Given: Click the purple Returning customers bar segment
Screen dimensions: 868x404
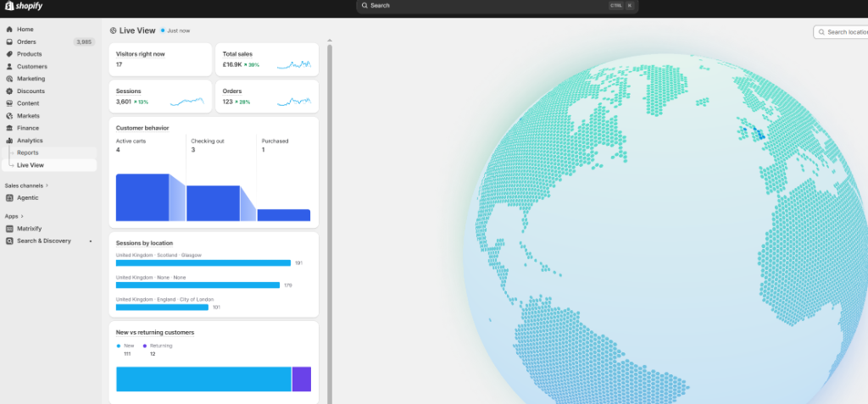Looking at the screenshot, I should click(302, 379).
